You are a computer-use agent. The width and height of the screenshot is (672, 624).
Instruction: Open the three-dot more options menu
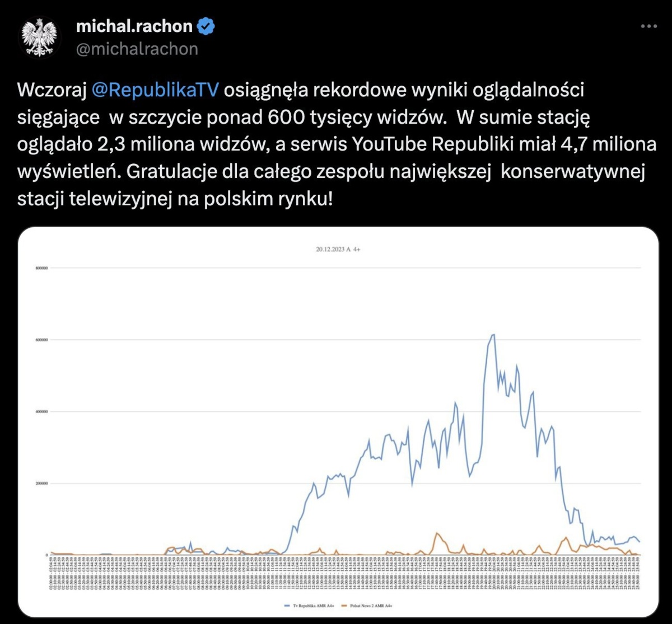pos(648,26)
